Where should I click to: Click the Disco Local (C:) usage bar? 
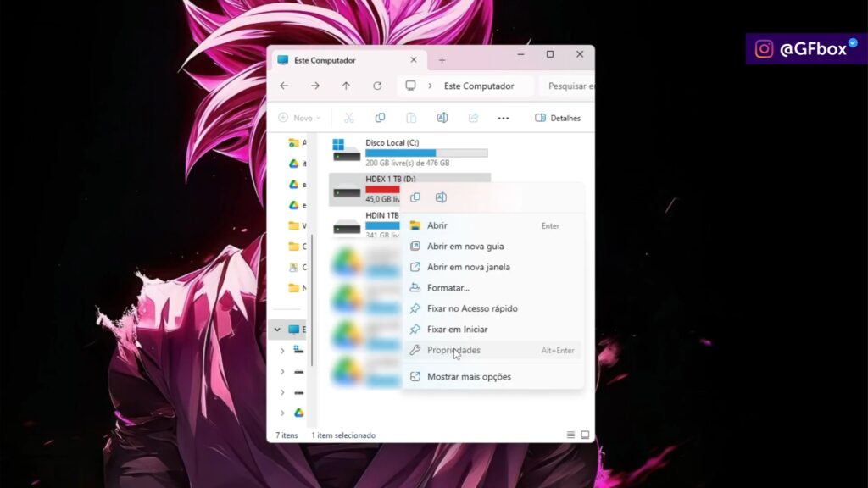point(426,152)
